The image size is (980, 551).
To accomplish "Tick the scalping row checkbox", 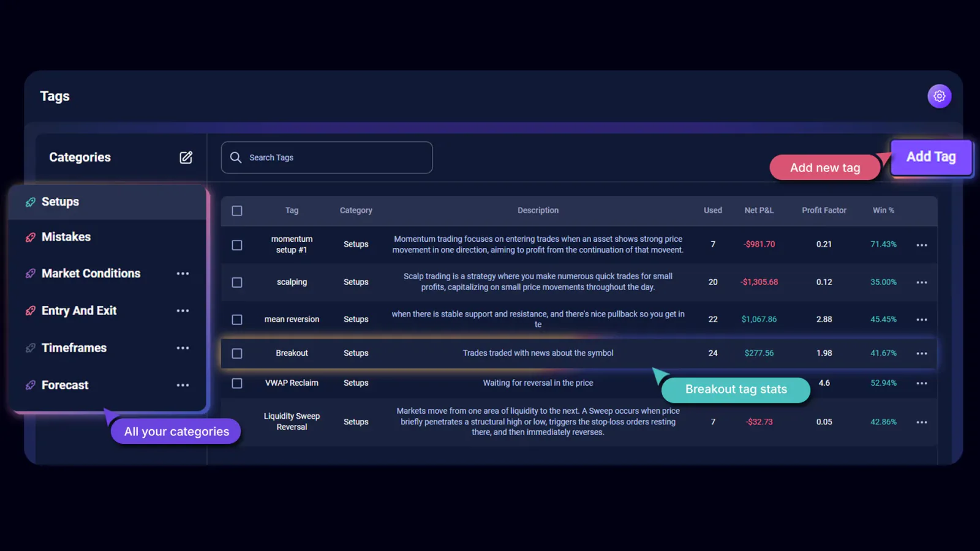I will [x=237, y=282].
